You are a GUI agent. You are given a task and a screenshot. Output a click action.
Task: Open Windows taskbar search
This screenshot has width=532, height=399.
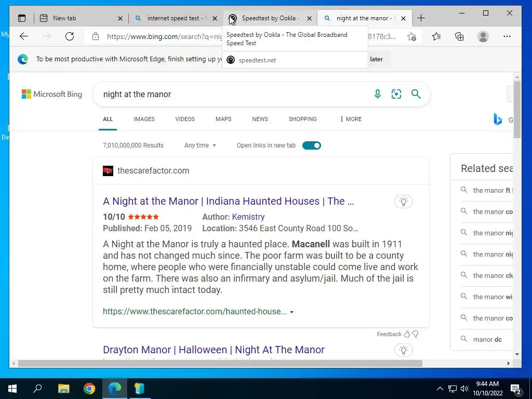click(x=37, y=389)
